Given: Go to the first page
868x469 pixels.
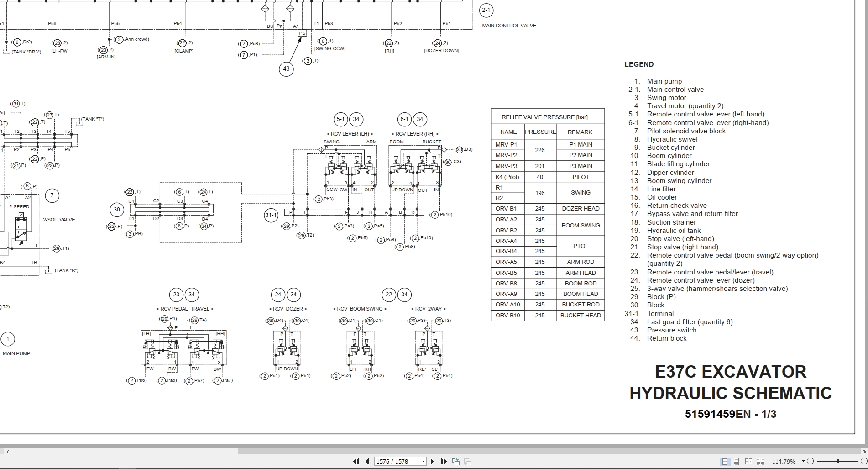Looking at the screenshot, I should pos(356,462).
